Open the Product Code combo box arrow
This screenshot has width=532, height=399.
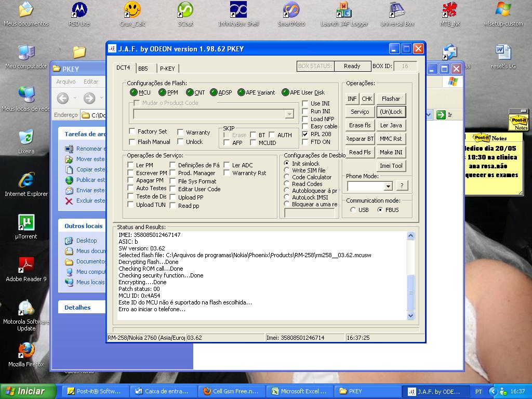(x=289, y=114)
